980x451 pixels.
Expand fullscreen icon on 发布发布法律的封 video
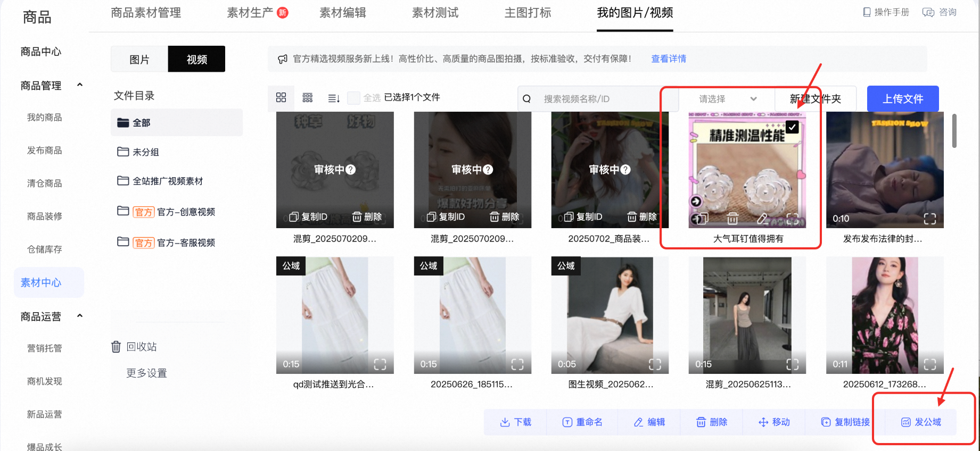click(x=930, y=219)
